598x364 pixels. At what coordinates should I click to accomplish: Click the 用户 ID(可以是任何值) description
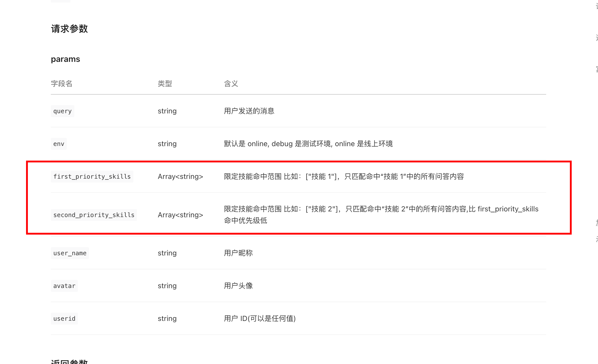coord(260,319)
